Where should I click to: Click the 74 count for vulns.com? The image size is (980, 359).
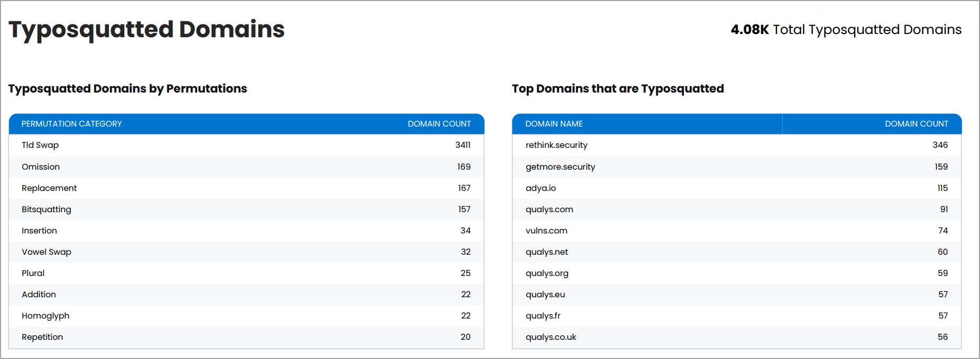click(943, 231)
